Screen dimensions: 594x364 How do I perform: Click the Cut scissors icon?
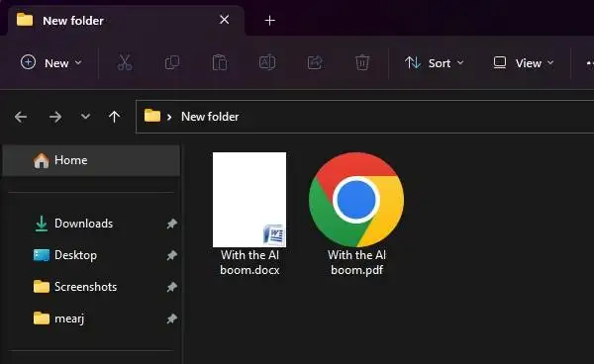[x=125, y=63]
